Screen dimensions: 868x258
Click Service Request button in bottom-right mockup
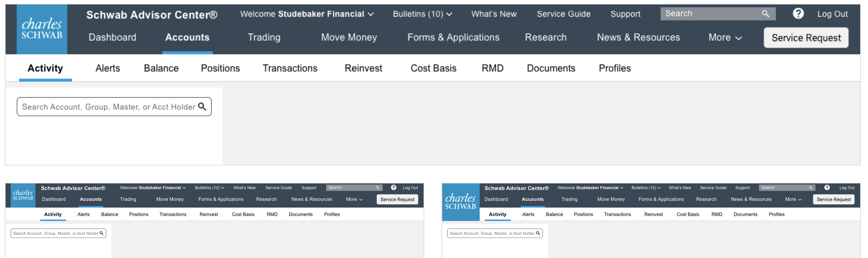tap(834, 199)
